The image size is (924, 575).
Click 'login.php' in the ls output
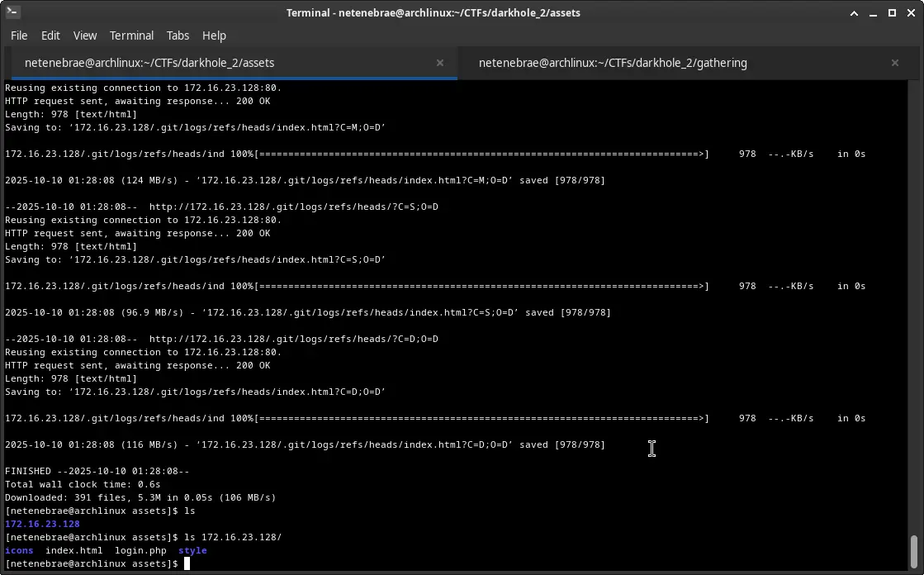pyautogui.click(x=140, y=550)
